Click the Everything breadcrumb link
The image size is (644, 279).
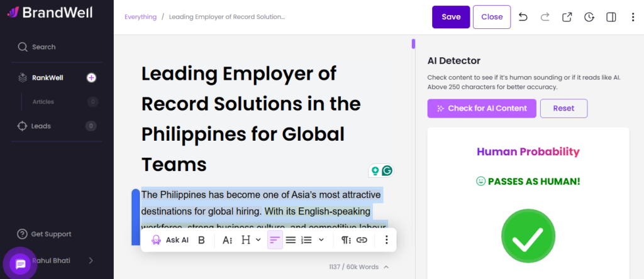140,17
